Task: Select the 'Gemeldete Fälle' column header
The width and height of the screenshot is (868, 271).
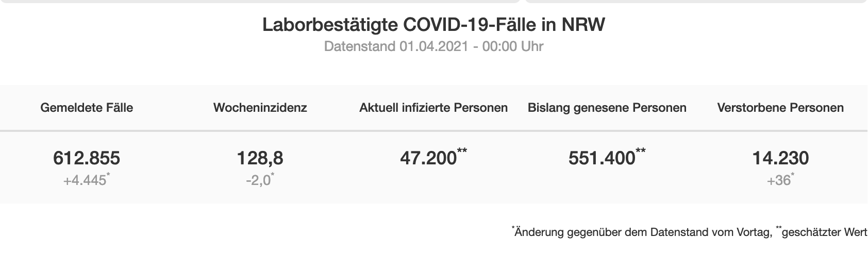Action: point(87,108)
